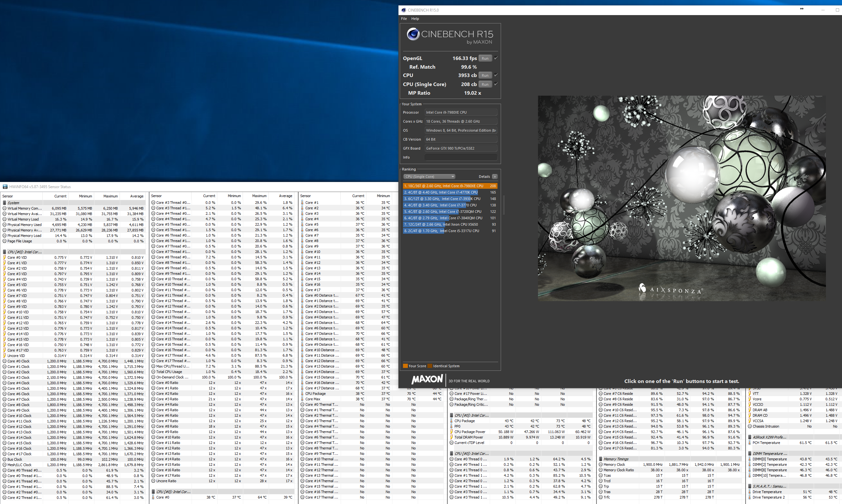Click the System section computer icon
The height and width of the screenshot is (504, 842).
click(5, 203)
